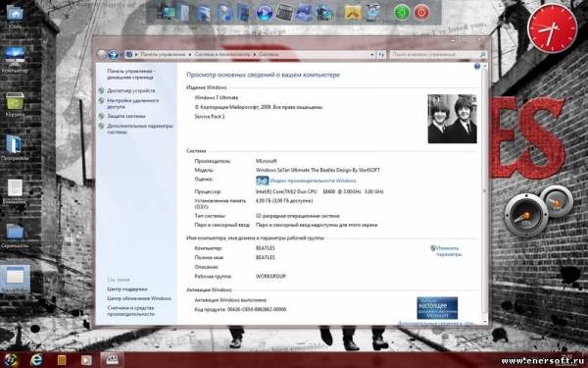The image size is (588, 368).
Task: Open Корзина recycle bin on desktop
Action: coord(15,104)
